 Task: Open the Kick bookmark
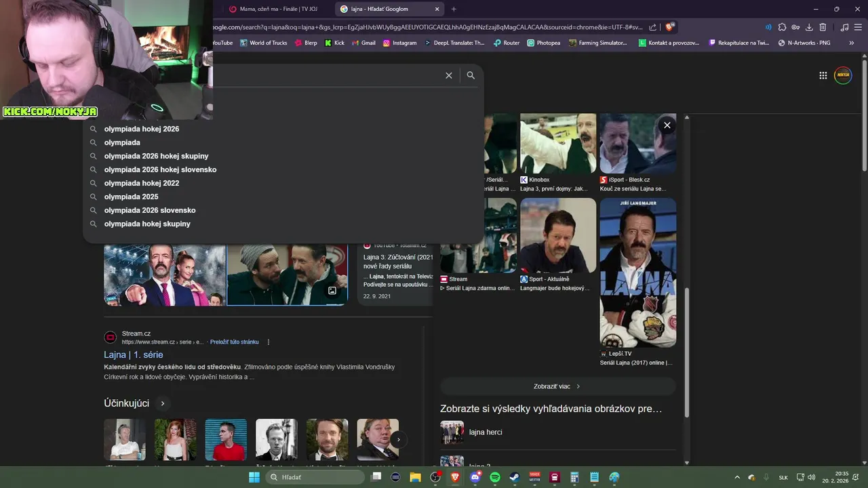click(334, 43)
